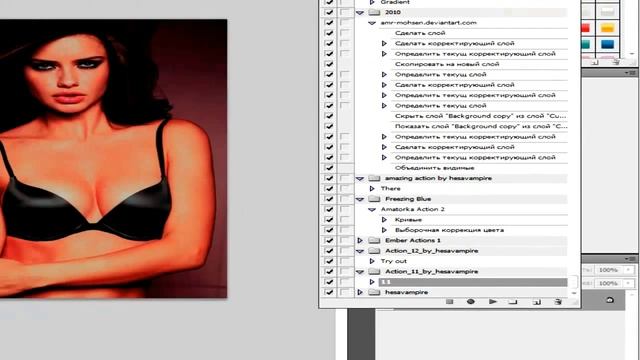Screen dimensions: 640x360
Task: Expand the Кривые step
Action: [x=384, y=220]
